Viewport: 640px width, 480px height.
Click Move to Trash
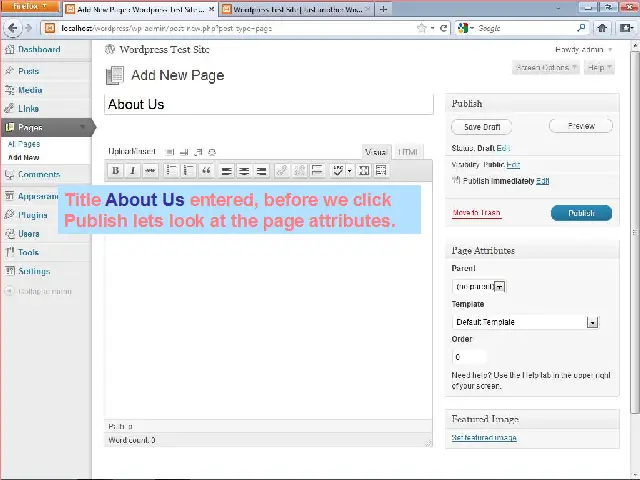[476, 213]
